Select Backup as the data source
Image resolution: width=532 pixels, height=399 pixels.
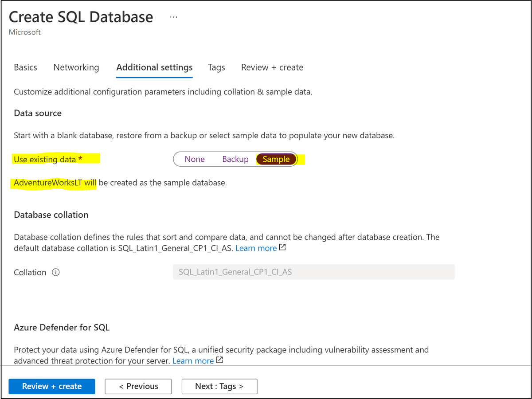[x=235, y=159]
